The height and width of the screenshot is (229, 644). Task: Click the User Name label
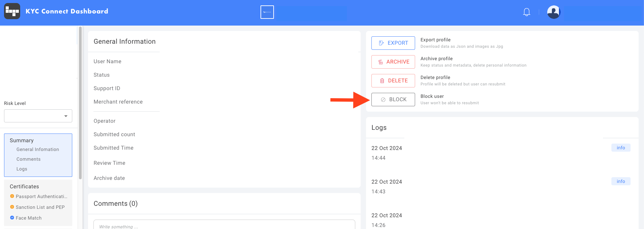pos(107,61)
